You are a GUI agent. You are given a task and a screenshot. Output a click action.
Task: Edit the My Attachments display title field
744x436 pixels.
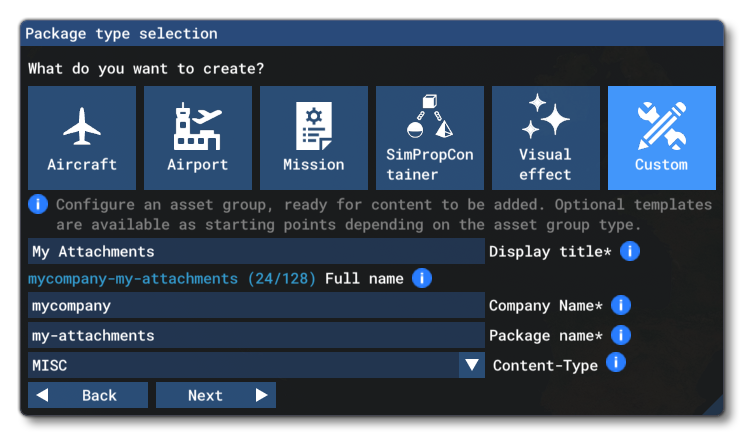255,251
